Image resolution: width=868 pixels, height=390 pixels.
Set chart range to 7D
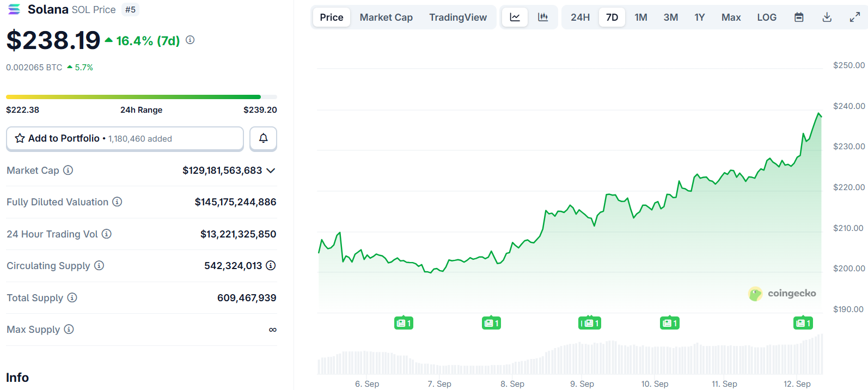tap(612, 17)
